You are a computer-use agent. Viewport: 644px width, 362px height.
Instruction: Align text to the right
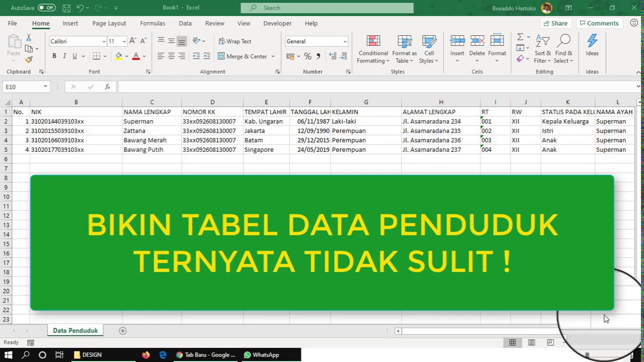point(182,56)
